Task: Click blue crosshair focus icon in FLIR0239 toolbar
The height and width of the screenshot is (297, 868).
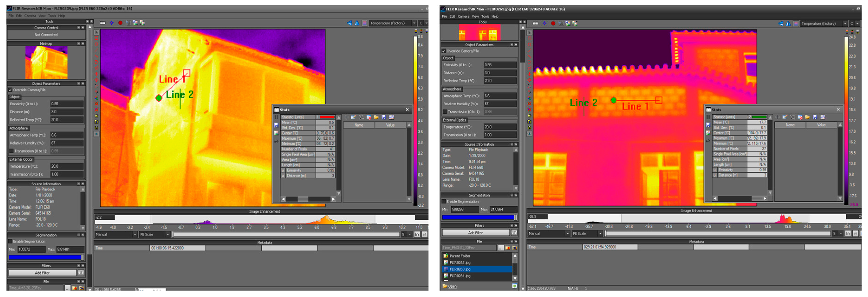Action: click(x=112, y=23)
